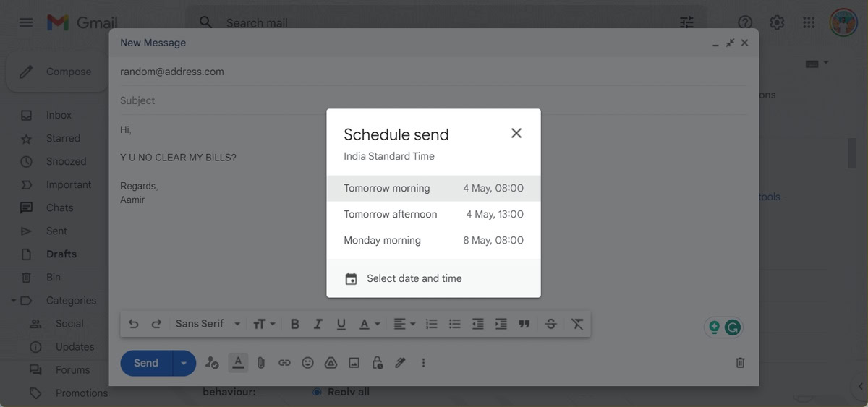Attach files with paperclip icon

click(261, 363)
